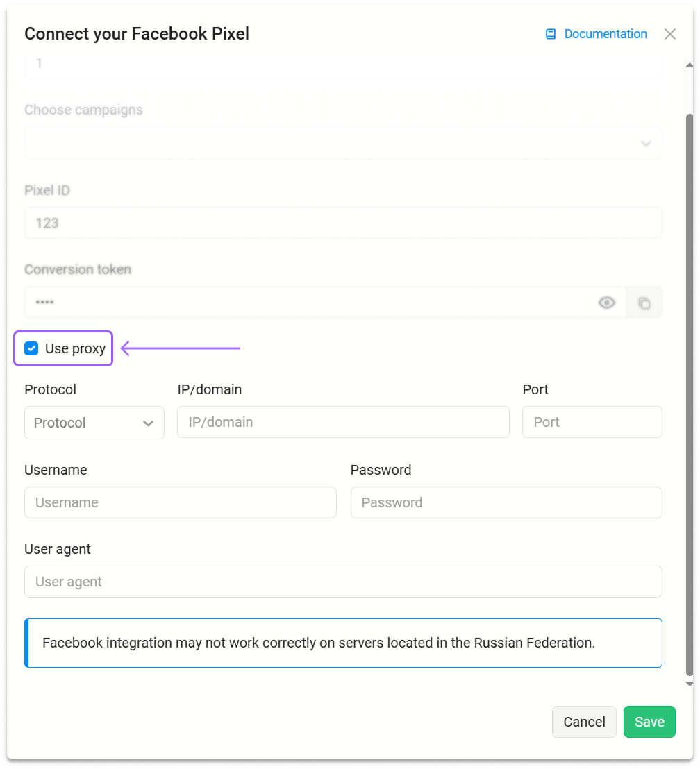
Task: Uncheck the Use proxy checkbox
Action: tap(31, 348)
